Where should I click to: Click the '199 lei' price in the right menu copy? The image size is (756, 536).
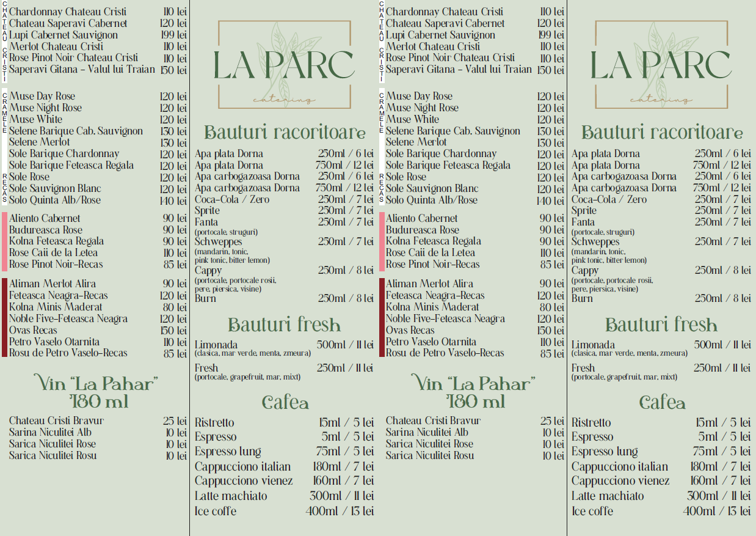click(x=551, y=35)
